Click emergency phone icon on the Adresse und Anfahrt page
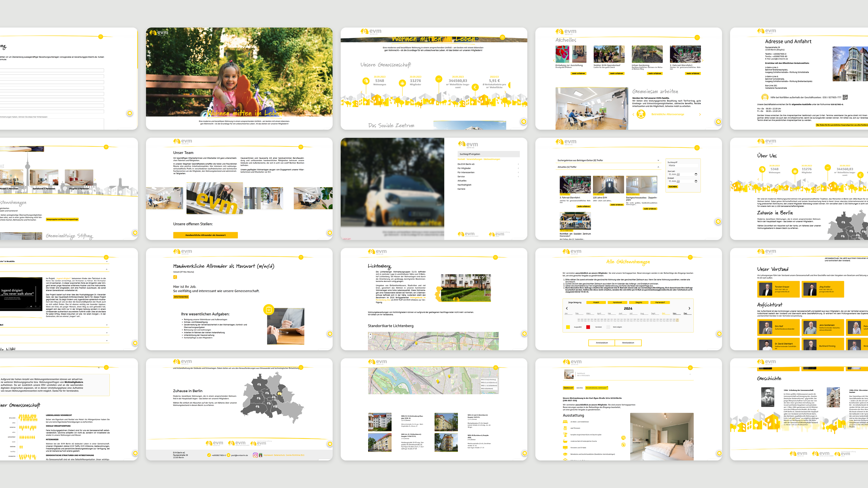 click(765, 97)
